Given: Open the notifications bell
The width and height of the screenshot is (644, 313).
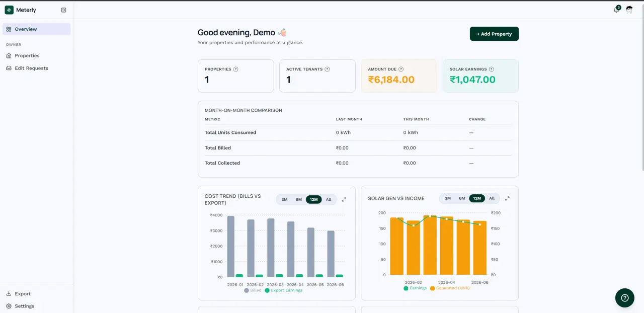Looking at the screenshot, I should coord(616,10).
